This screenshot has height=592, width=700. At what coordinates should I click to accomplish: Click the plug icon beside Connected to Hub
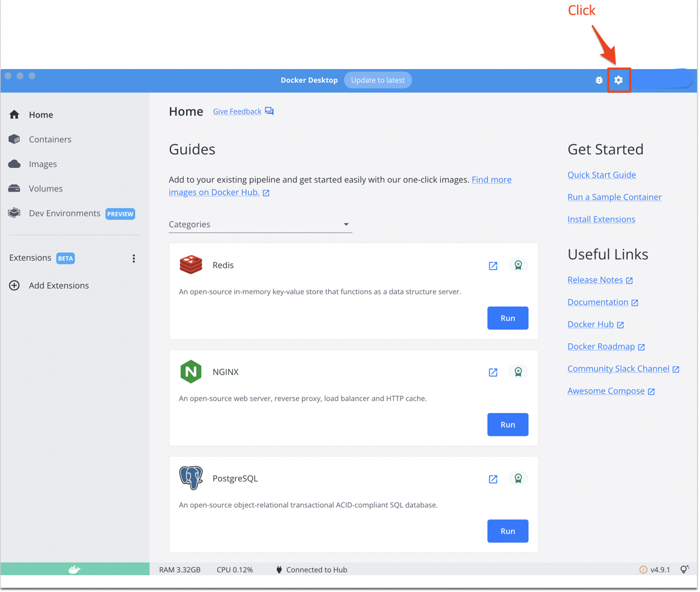280,570
